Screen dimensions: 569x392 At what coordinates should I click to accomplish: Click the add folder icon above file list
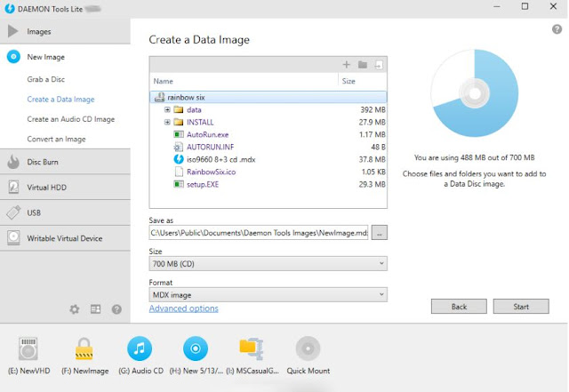coord(363,65)
